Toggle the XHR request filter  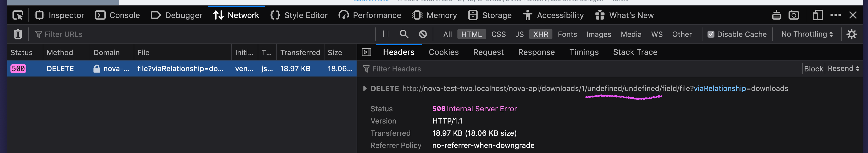(540, 34)
